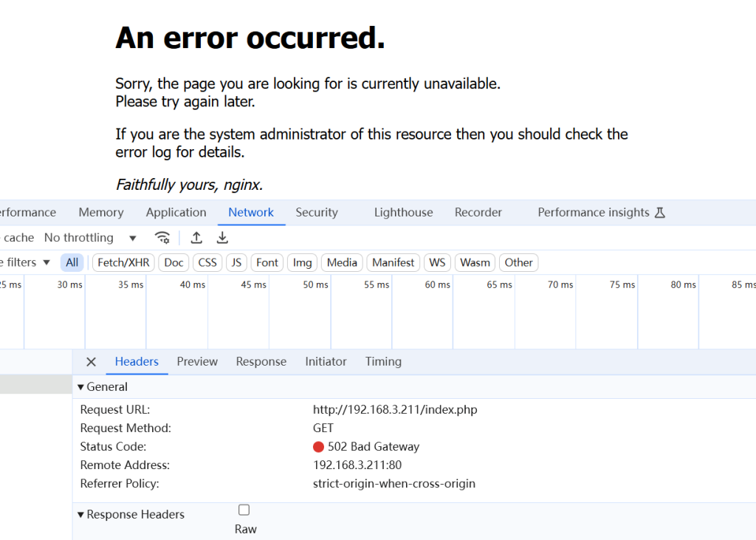Viewport: 756px width, 540px height.
Task: Toggle the Img request filter
Action: point(301,262)
